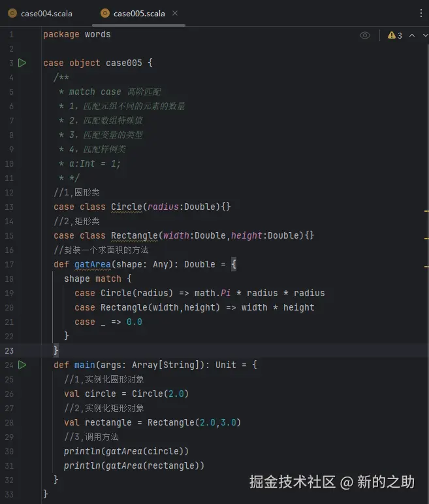
Task: Switch to the case004.scala tab
Action: 46,13
